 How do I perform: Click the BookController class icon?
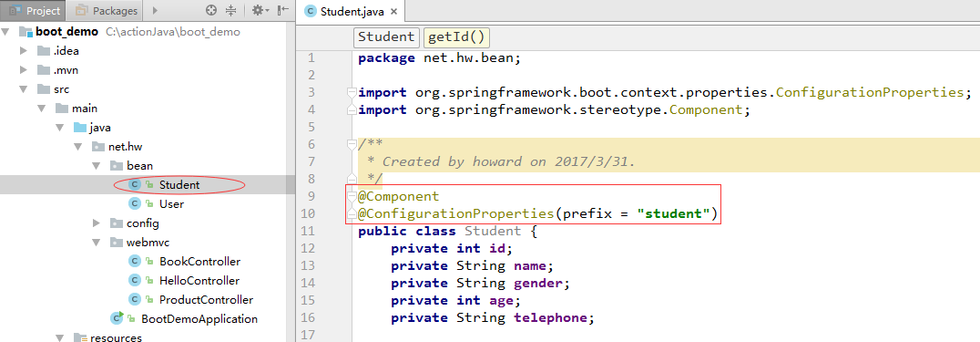[135, 261]
